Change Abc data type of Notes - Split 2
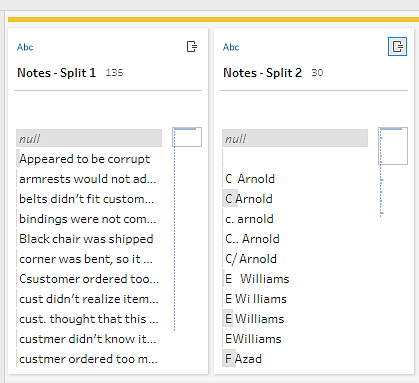 231,47
